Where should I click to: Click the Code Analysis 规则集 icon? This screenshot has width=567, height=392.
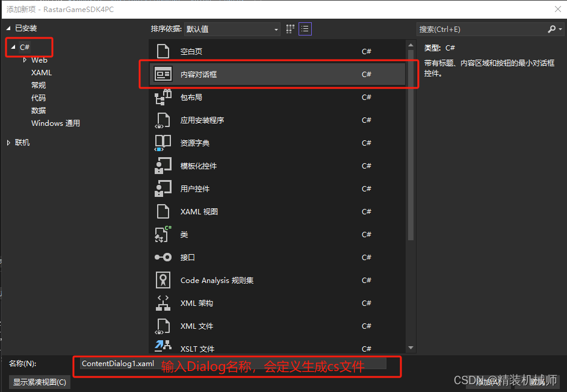(x=163, y=280)
